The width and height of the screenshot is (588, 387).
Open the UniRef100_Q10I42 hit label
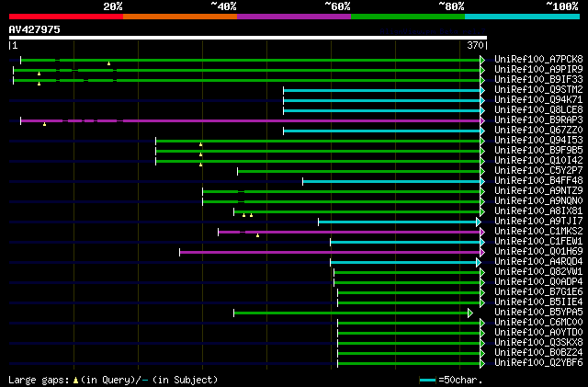pyautogui.click(x=538, y=161)
